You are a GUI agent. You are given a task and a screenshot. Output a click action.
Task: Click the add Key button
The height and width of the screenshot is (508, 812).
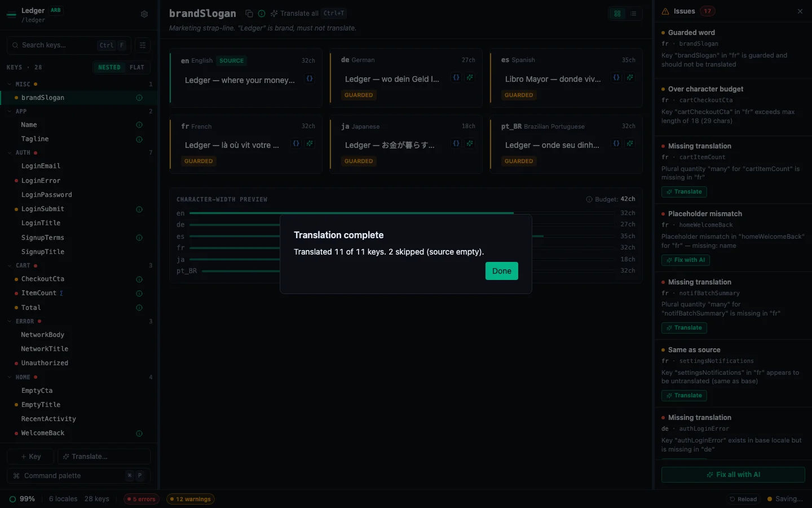30,457
